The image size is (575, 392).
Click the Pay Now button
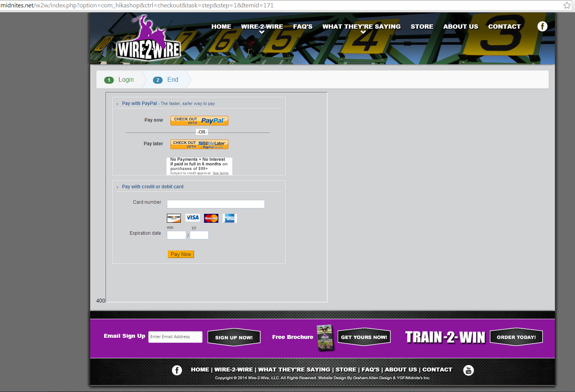[181, 254]
